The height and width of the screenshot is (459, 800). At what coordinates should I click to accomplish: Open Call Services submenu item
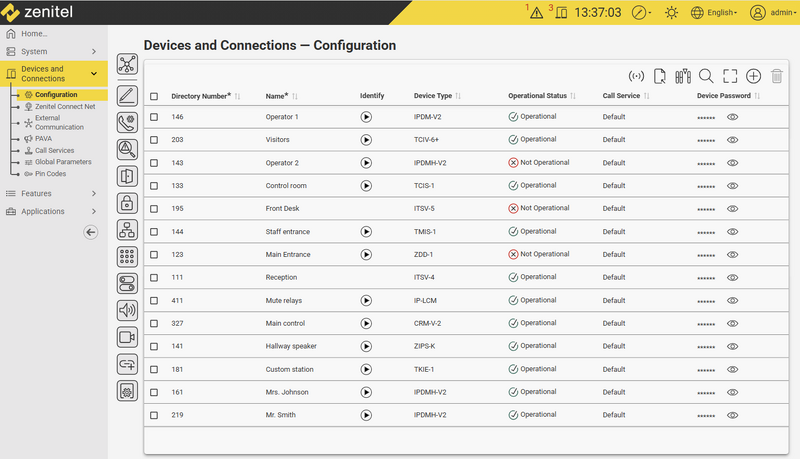54,150
